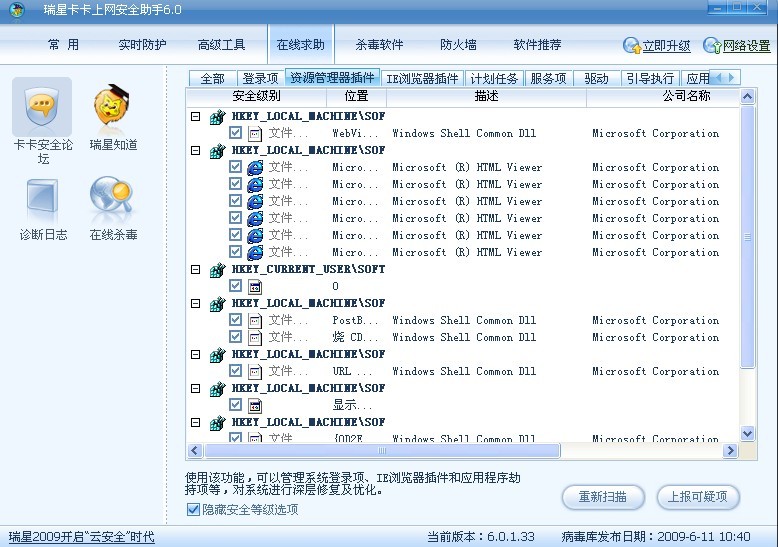
Task: Uncheck the first Microsoft HTML Viewer checkbox
Action: tap(236, 167)
